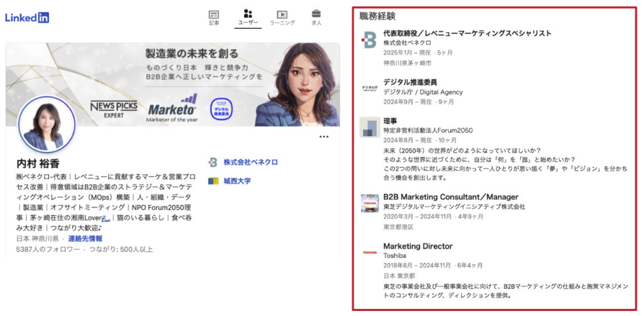Open the ラーニング learning nav icon
This screenshot has width=644, height=316.
point(282,18)
